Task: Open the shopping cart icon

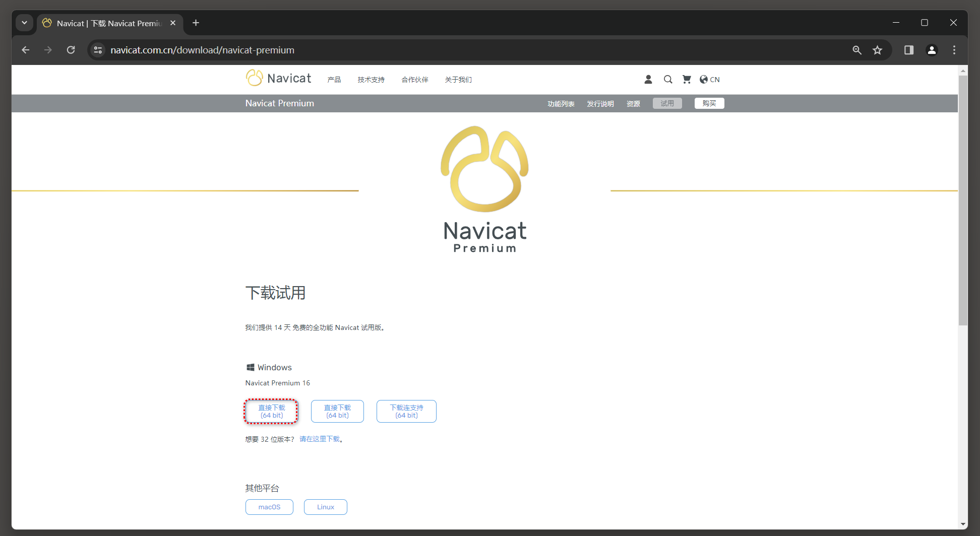Action: coord(687,79)
